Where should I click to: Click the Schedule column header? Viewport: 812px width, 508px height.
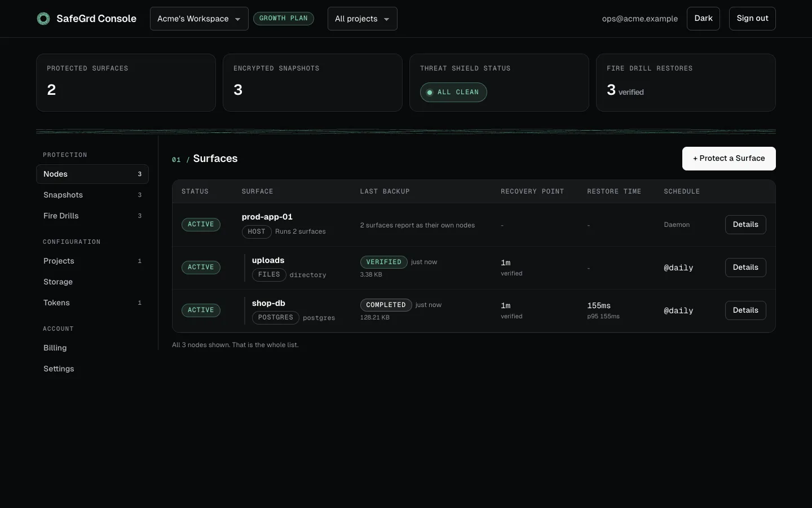[682, 192]
